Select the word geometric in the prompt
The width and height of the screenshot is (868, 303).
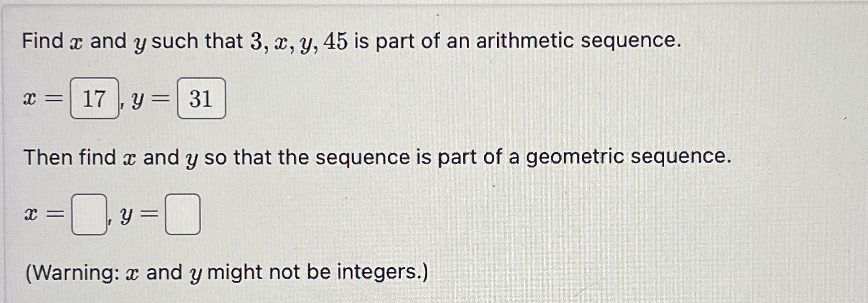click(575, 157)
